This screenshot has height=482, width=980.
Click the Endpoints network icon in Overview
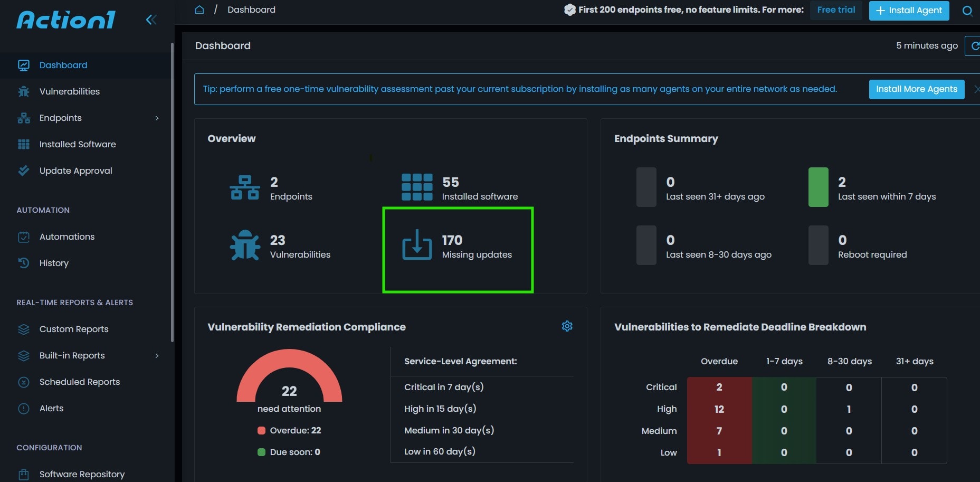coord(245,187)
